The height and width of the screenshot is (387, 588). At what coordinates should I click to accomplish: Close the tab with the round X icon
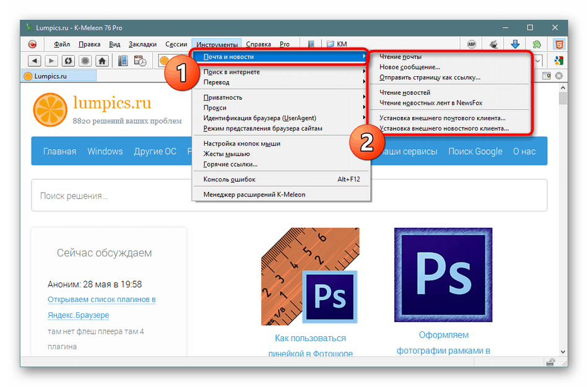[x=559, y=76]
